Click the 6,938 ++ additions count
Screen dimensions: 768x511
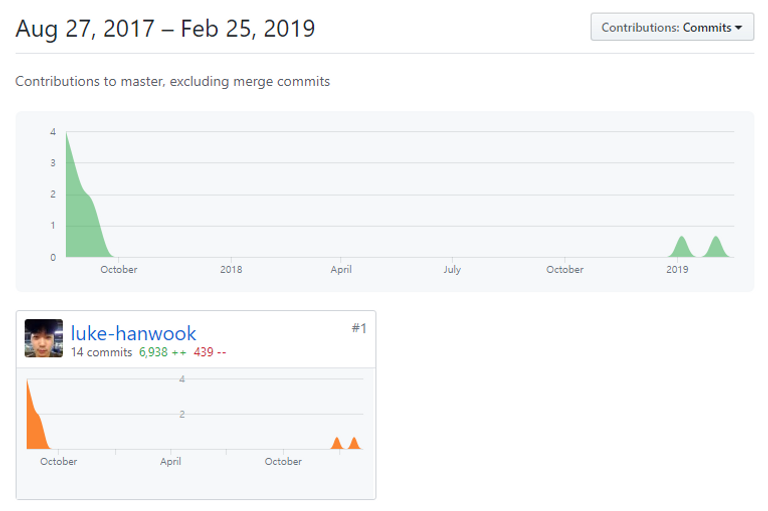tap(163, 352)
